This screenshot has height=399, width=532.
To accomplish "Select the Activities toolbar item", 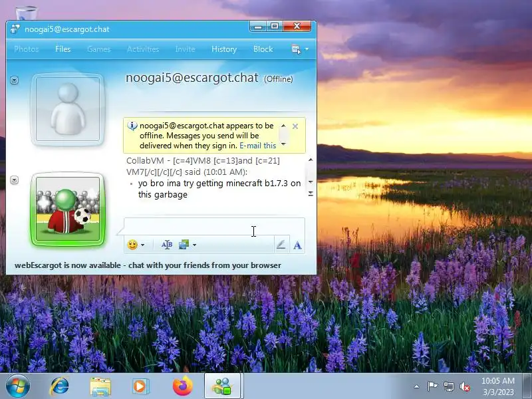I will 143,49.
